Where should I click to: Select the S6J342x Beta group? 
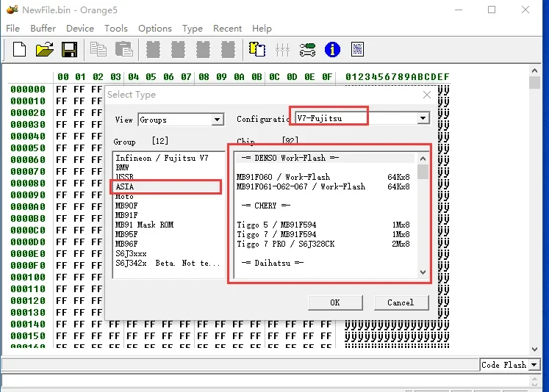(168, 263)
